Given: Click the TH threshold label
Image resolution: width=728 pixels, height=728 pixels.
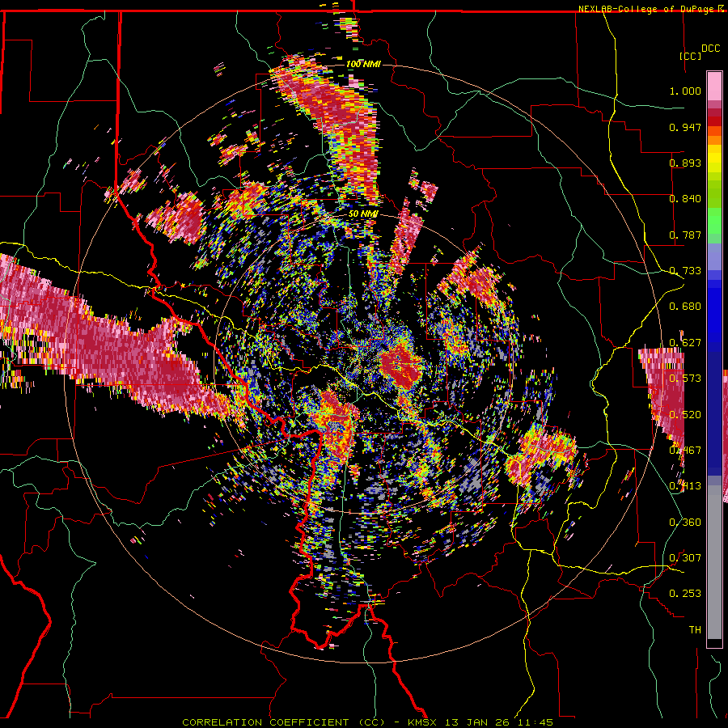Looking at the screenshot, I should point(695,630).
